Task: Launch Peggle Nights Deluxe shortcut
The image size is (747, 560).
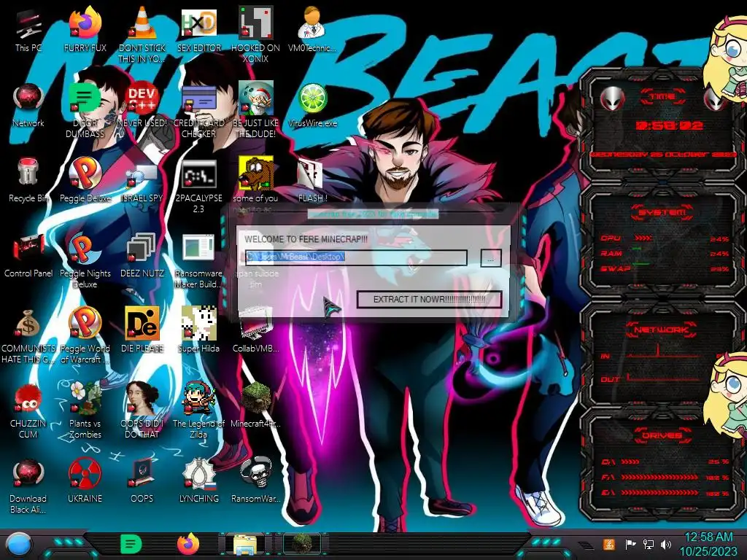Action: pyautogui.click(x=85, y=249)
